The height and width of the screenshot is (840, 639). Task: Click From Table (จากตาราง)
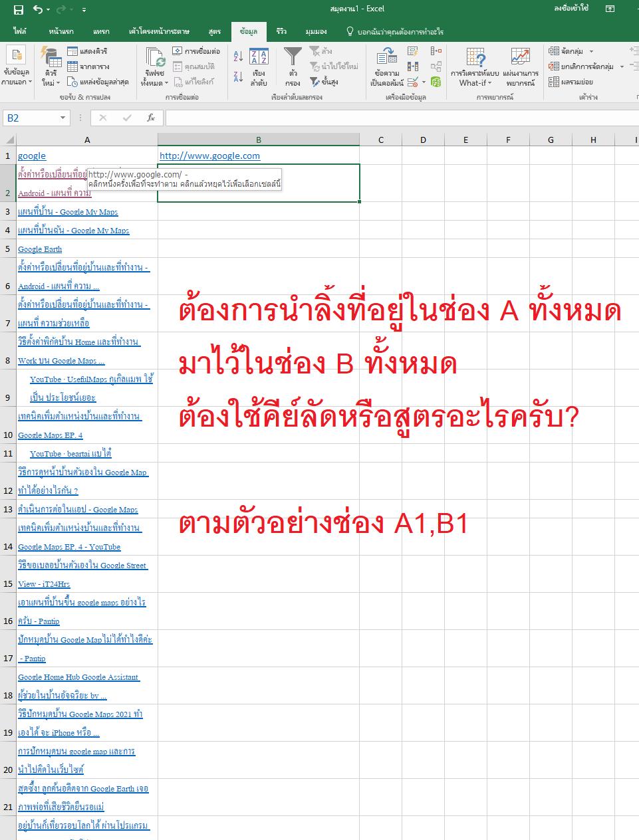(x=88, y=66)
